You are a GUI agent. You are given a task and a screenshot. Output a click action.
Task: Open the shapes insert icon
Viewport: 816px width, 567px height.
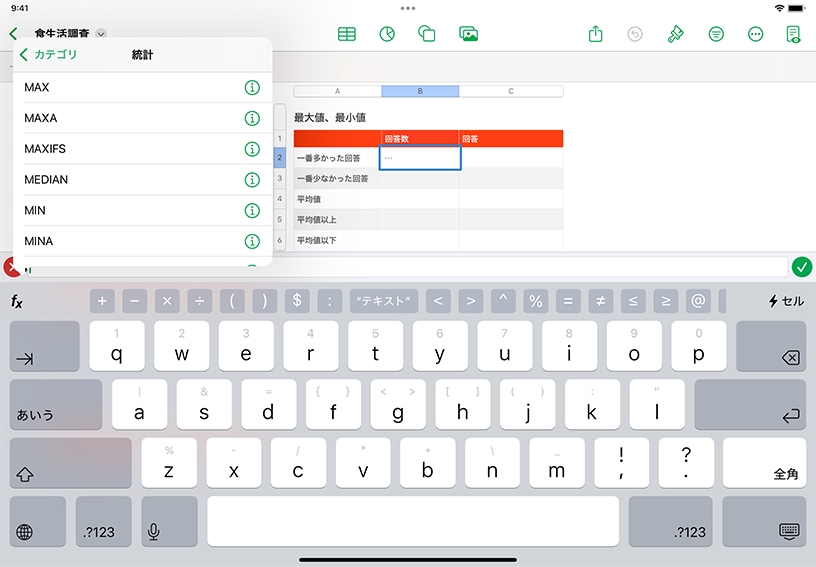coord(427,34)
